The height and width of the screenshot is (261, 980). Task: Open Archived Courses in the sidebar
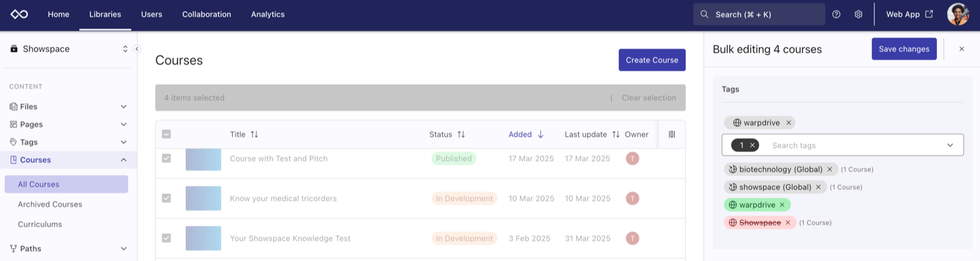point(50,205)
